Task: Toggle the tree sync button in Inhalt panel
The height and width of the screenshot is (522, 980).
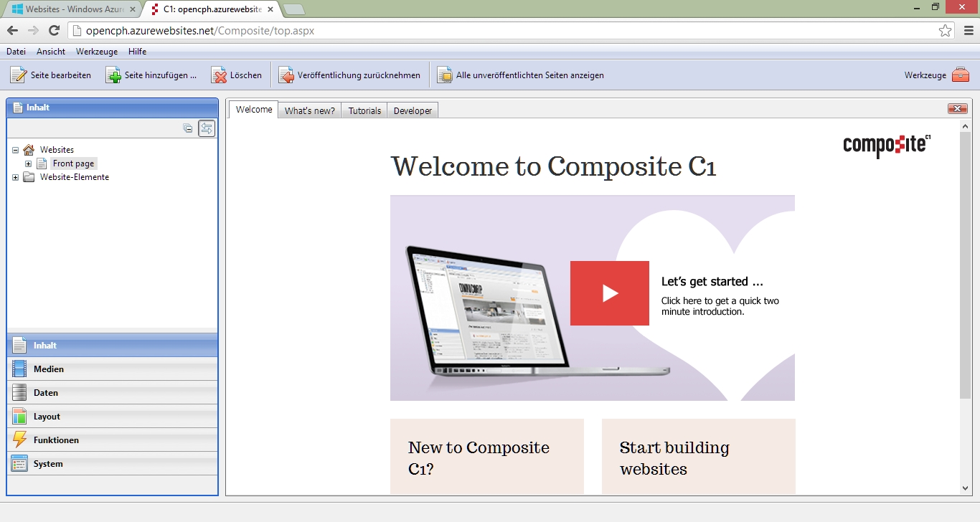Action: [207, 128]
